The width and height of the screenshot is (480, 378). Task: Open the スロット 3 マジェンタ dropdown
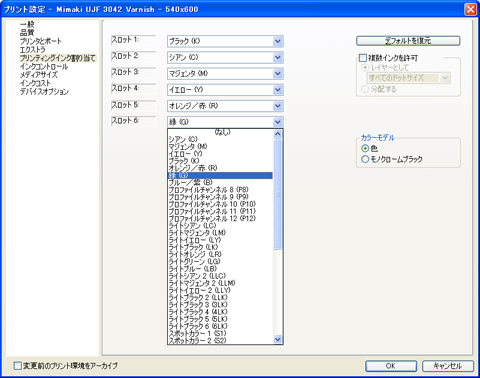225,73
